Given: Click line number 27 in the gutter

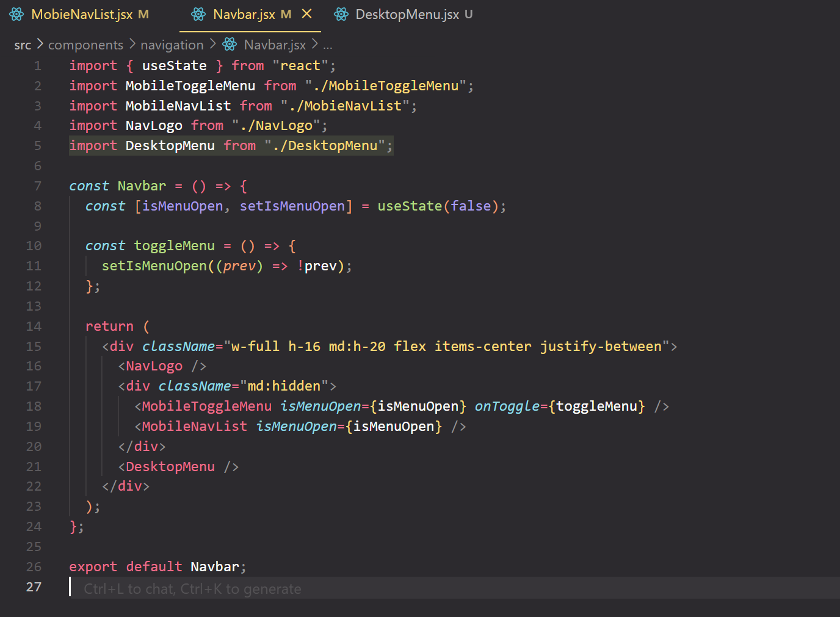Looking at the screenshot, I should point(34,587).
